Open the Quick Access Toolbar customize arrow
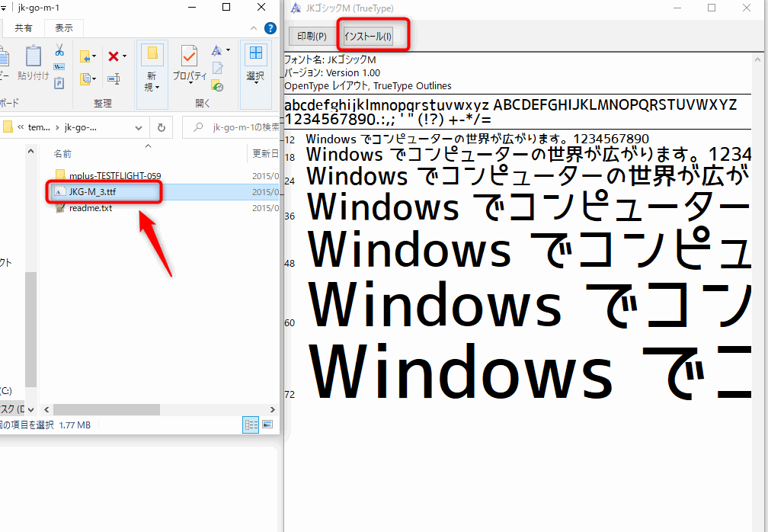The width and height of the screenshot is (768, 532). click(x=4, y=8)
